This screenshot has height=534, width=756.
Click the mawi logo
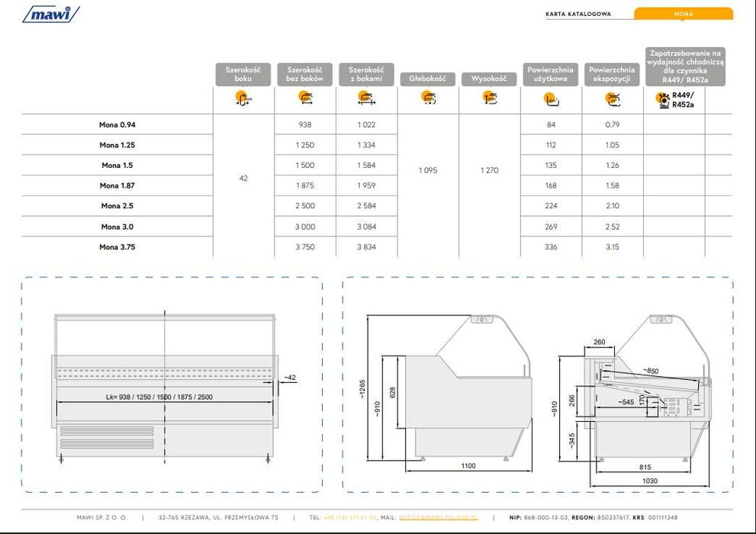click(x=51, y=14)
